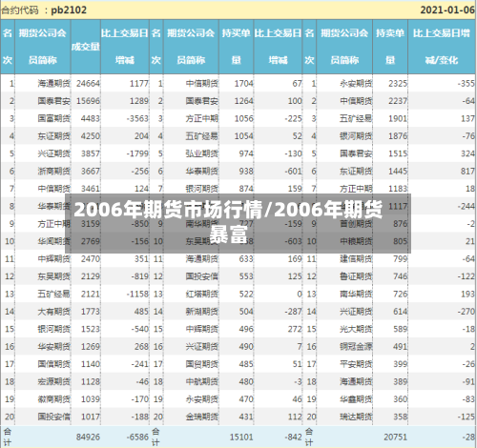Click the 建信期货 company cell
This screenshot has width=477, height=448.
click(x=356, y=259)
